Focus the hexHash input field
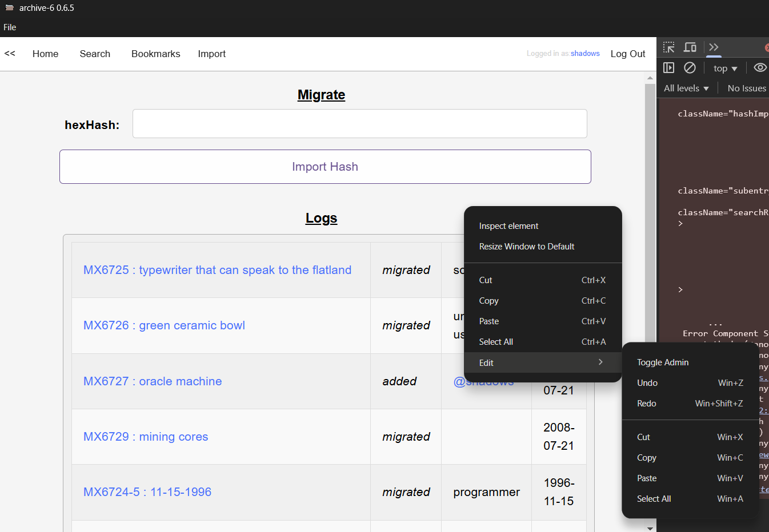This screenshot has width=769, height=532. click(x=359, y=123)
